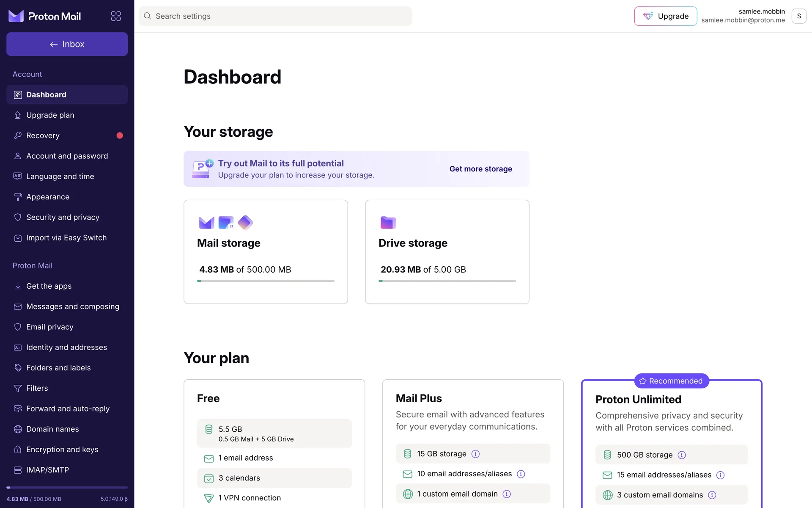Image resolution: width=812 pixels, height=508 pixels.
Task: Click the Proton Mail logo
Action: pos(45,16)
